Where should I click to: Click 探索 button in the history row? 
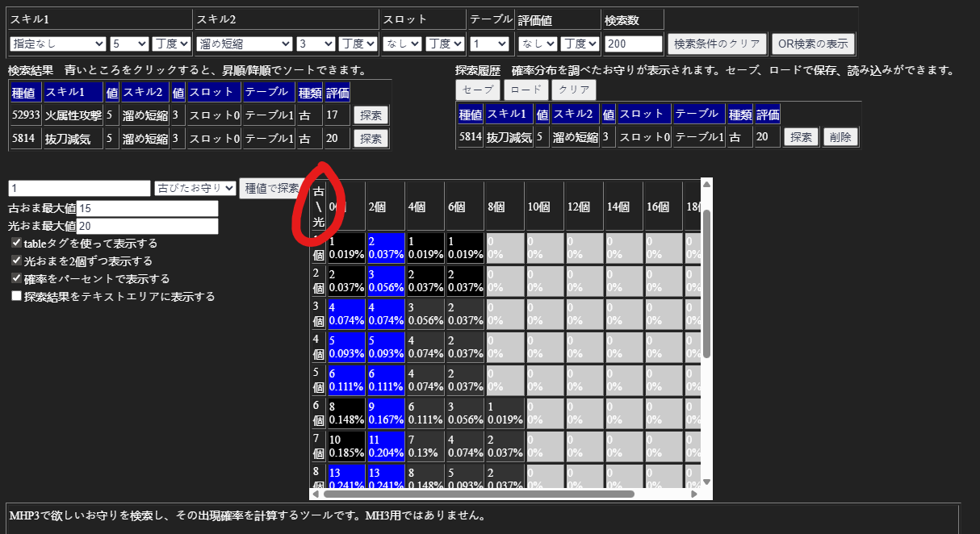click(801, 137)
